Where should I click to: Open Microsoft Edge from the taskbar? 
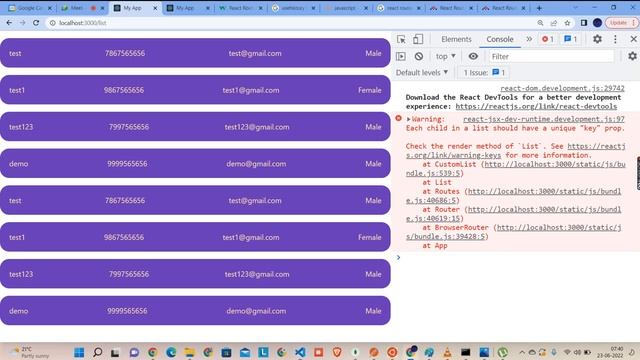171,352
